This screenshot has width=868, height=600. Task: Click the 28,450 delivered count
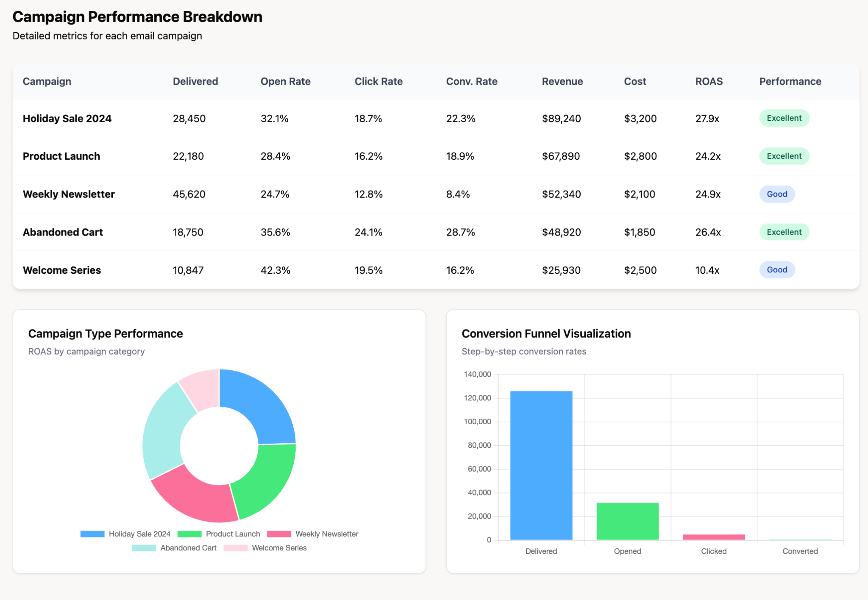click(189, 119)
